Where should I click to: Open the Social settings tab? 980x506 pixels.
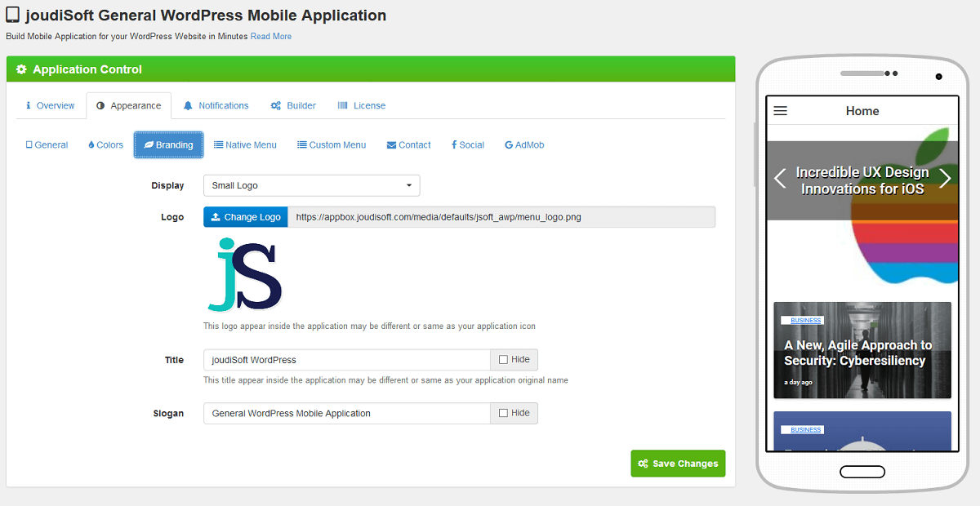point(467,144)
